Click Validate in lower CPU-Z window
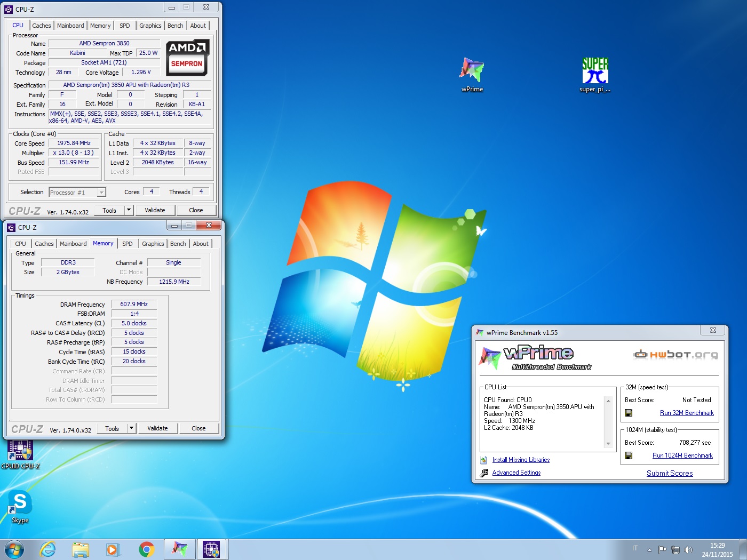This screenshot has height=560, width=747. [x=157, y=428]
